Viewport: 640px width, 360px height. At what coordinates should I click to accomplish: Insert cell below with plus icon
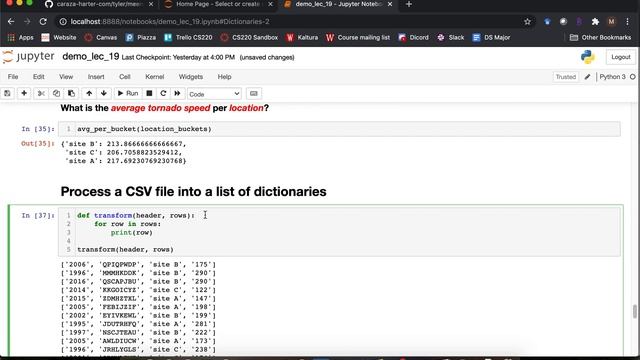24,93
